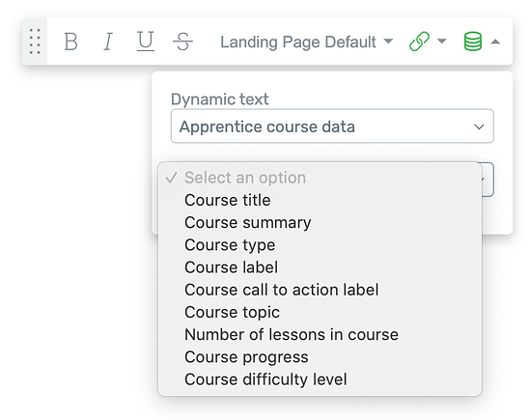The height and width of the screenshot is (420, 529).
Task: Click the toolbar drag handle
Action: pyautogui.click(x=35, y=42)
